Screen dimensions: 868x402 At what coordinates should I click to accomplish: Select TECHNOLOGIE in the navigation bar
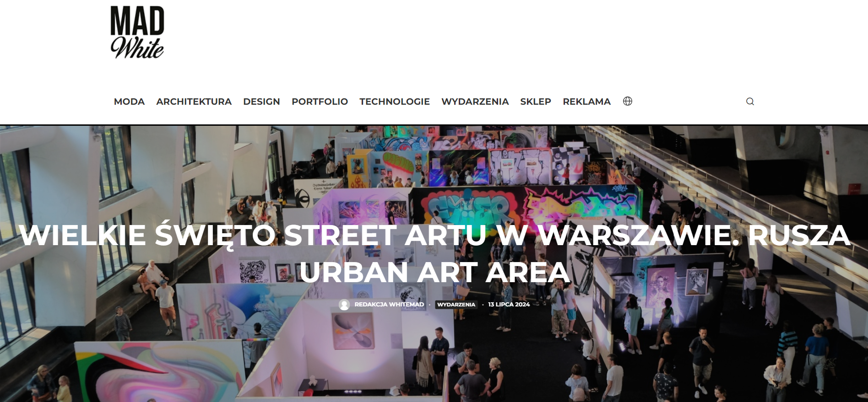pyautogui.click(x=395, y=102)
